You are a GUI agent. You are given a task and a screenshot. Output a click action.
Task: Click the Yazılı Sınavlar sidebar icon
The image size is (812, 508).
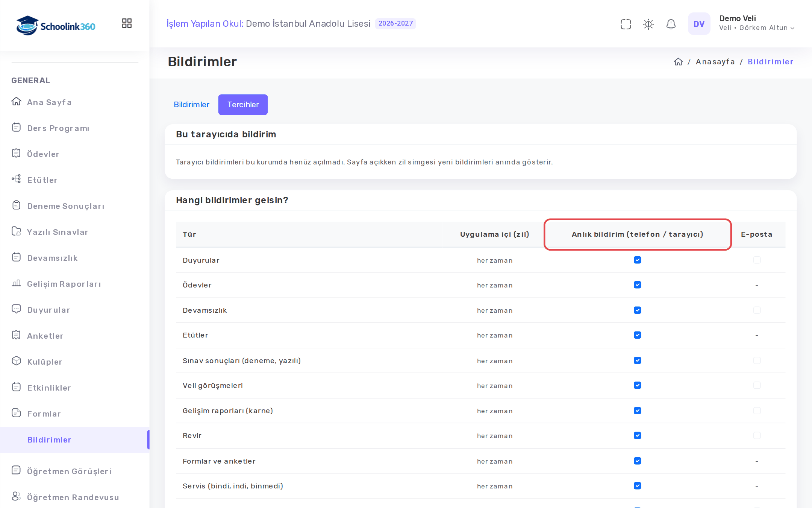[16, 231]
